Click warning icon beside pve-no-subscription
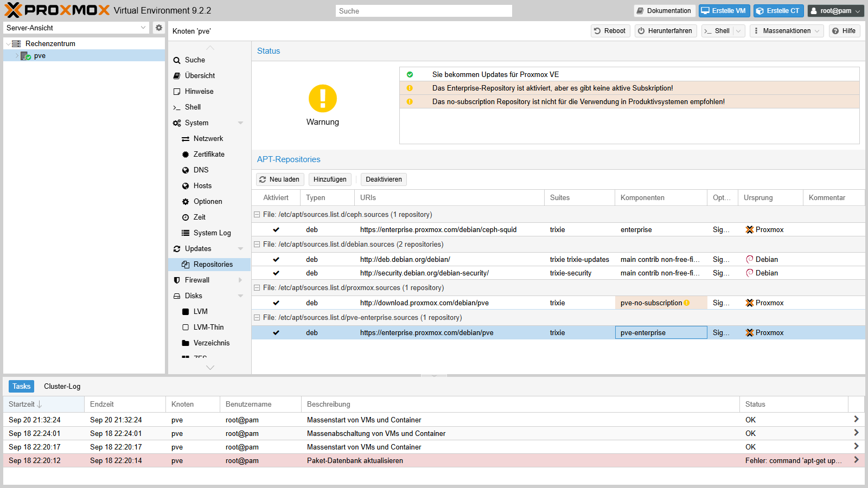The image size is (868, 488). (x=687, y=303)
